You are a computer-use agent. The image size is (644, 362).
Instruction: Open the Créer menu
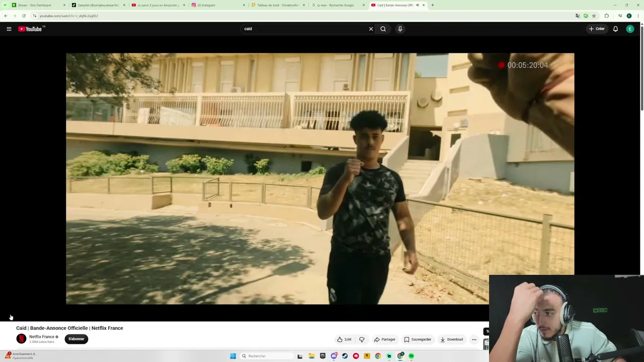[x=597, y=29]
